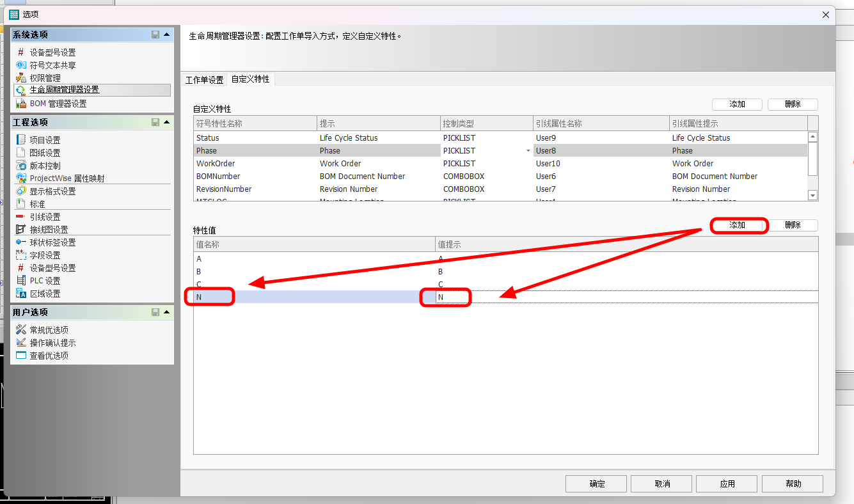The height and width of the screenshot is (504, 854).
Task: Click the Work Order 提示 cell
Action: tap(379, 164)
